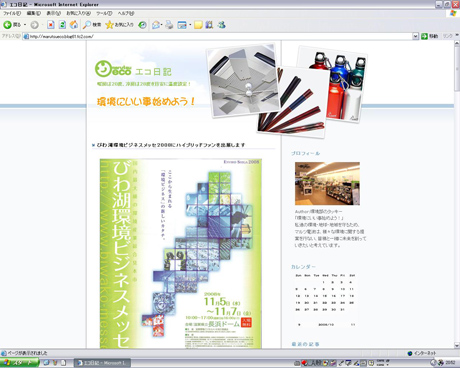
Task: Open the びわ湖環境ビジネスメッセ blog post title link
Action: pyautogui.click(x=171, y=145)
